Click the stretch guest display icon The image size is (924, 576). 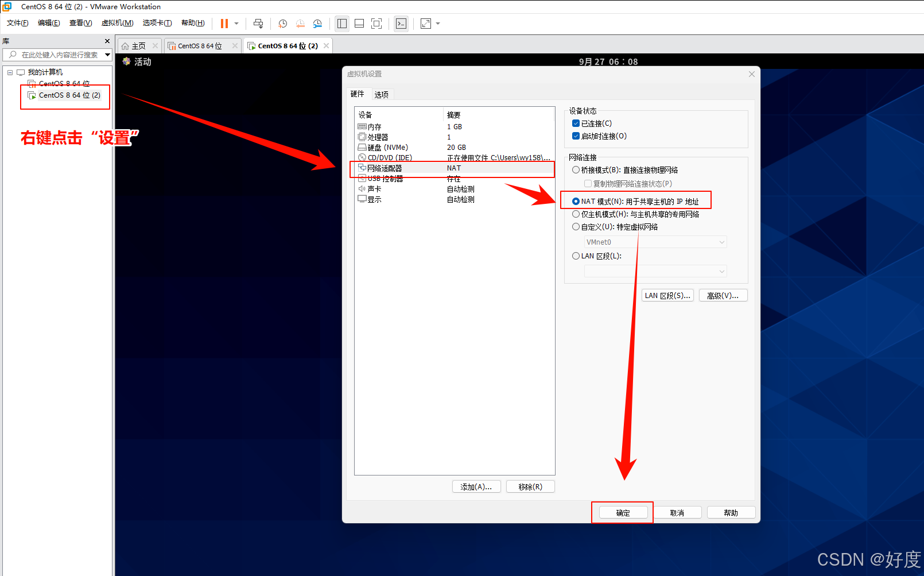[426, 24]
